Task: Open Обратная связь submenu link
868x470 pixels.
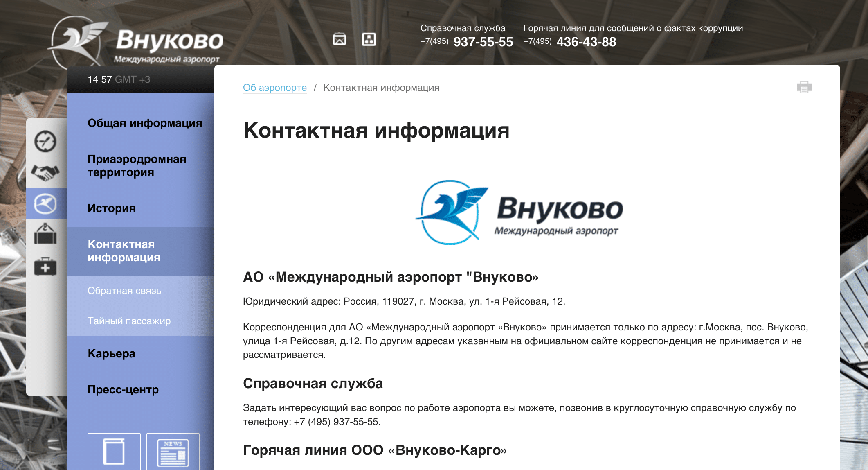Action: (x=124, y=291)
